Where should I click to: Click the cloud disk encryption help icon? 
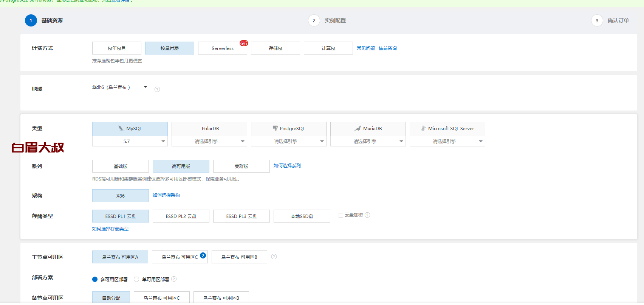click(x=367, y=215)
